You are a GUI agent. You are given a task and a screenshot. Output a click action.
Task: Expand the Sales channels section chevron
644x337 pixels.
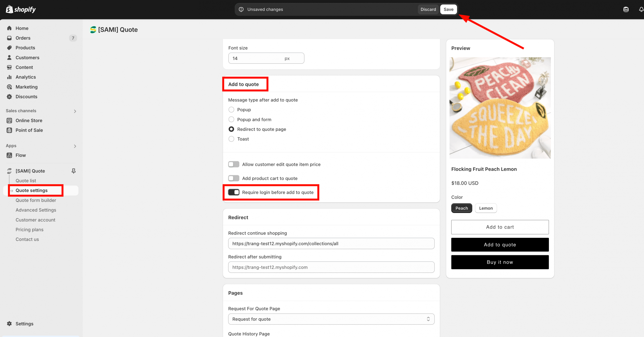[x=75, y=111]
